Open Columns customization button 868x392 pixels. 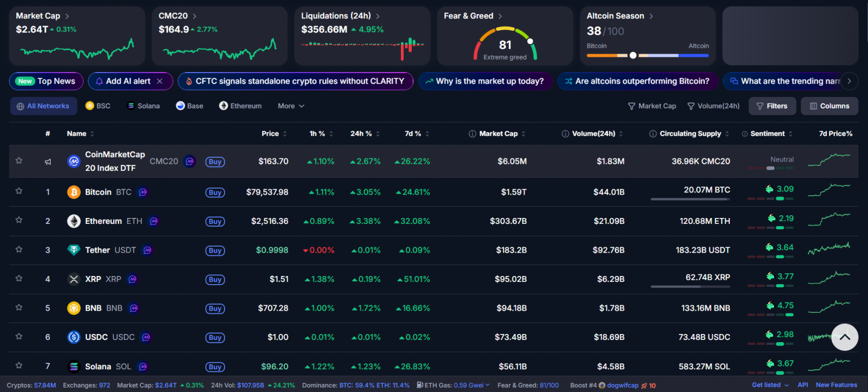point(829,106)
